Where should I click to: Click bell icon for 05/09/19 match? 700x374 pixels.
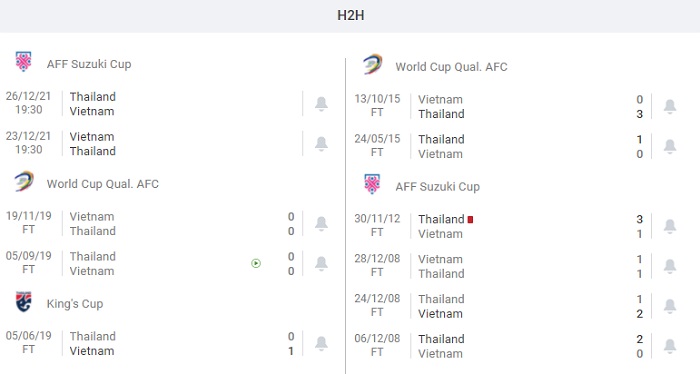(x=321, y=263)
